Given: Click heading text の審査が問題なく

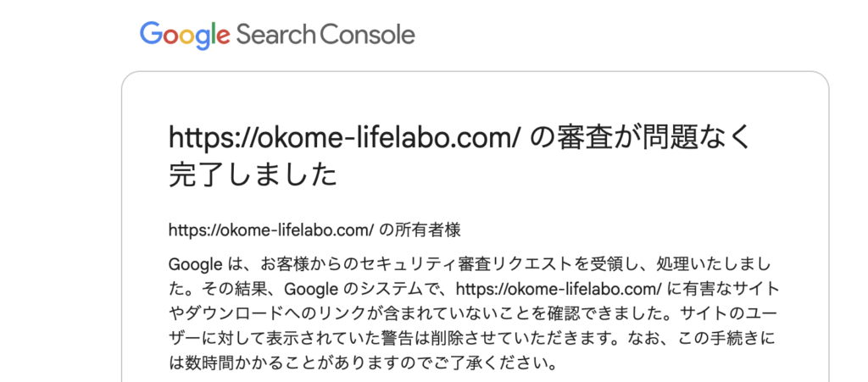Looking at the screenshot, I should (641, 137).
